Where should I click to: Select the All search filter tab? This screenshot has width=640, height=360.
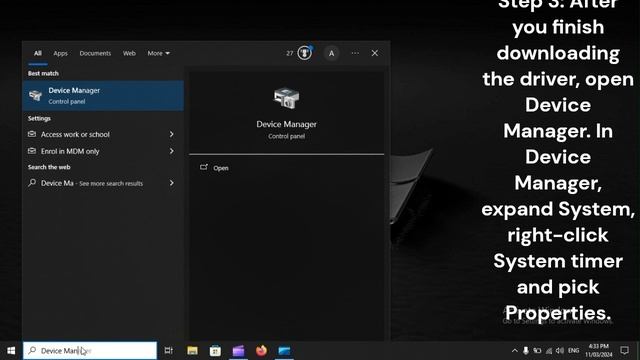pos(38,53)
